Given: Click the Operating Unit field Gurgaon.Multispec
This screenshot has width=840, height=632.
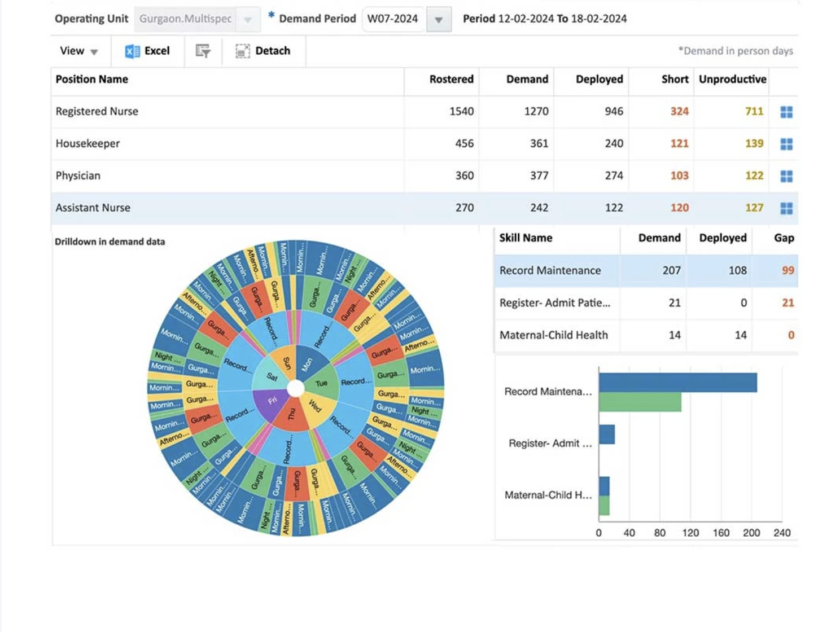Looking at the screenshot, I should [186, 19].
